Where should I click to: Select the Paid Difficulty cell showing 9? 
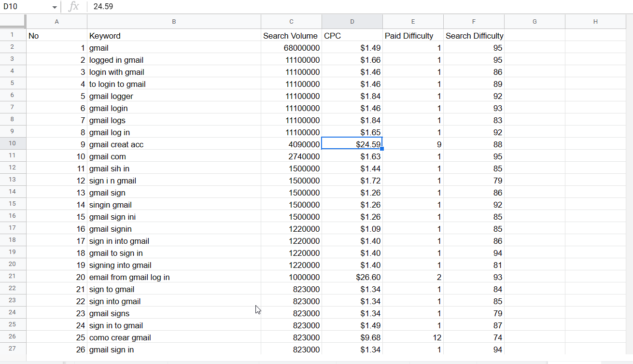(413, 144)
